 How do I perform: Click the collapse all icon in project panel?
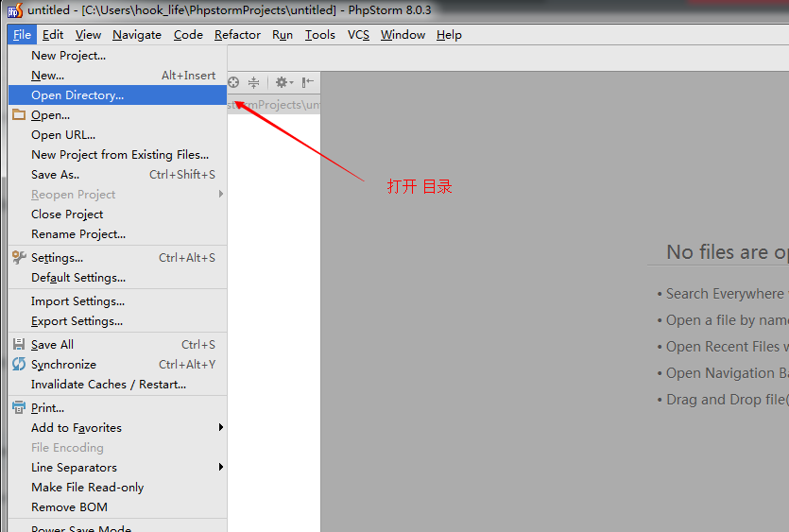pyautogui.click(x=253, y=82)
